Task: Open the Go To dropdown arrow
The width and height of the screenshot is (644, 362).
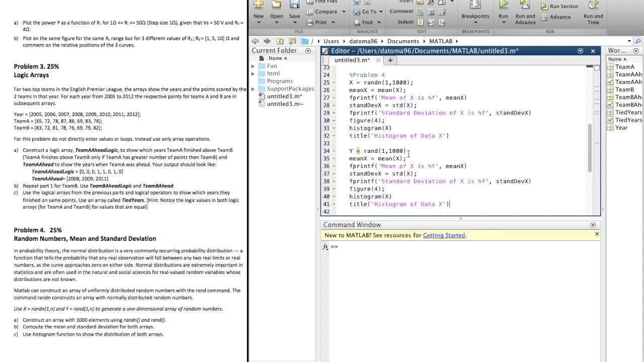Action: pyautogui.click(x=381, y=12)
